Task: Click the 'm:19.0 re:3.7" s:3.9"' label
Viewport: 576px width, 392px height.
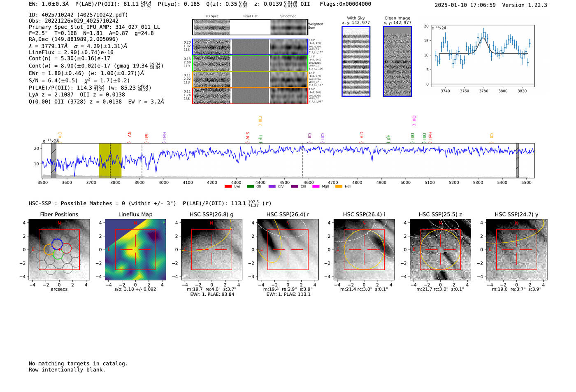Action: [517, 289]
